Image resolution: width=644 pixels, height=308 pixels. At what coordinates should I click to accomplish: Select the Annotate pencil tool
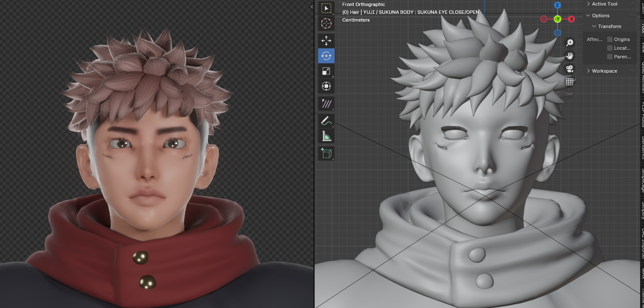326,121
